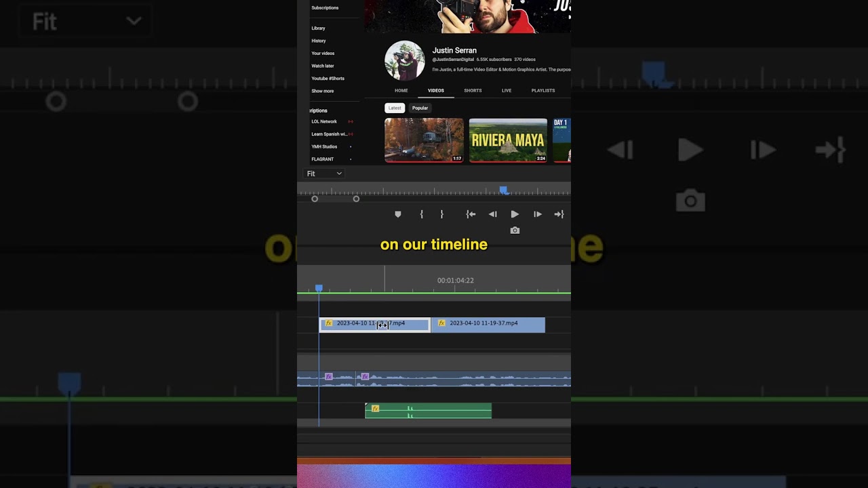Image resolution: width=868 pixels, height=488 pixels.
Task: Click the fx badge on the first video clip
Action: pyautogui.click(x=329, y=323)
